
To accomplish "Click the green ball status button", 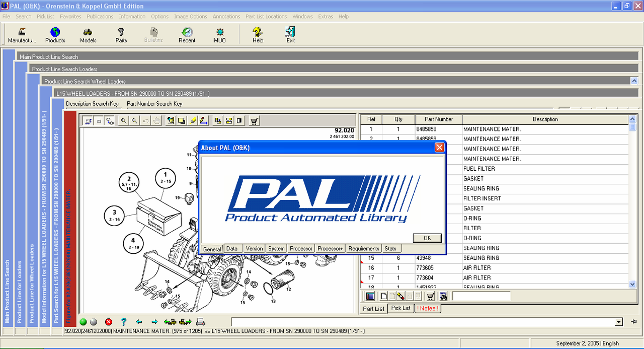I will 83,322.
